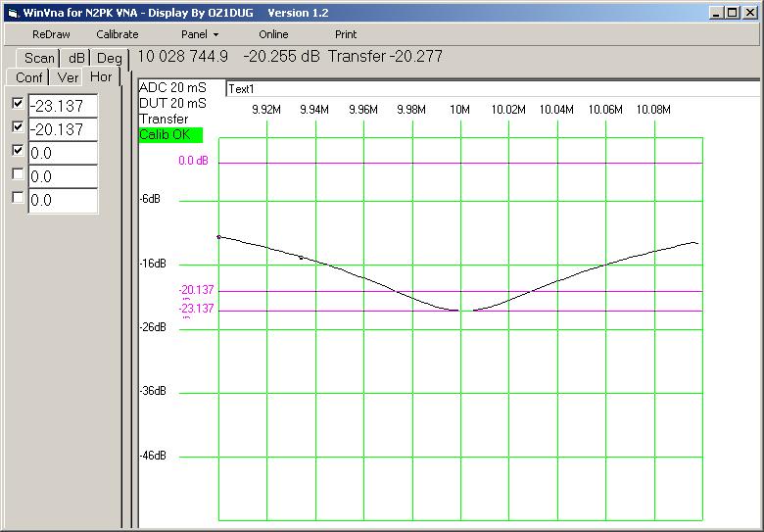Close the WinVna window

click(750, 13)
